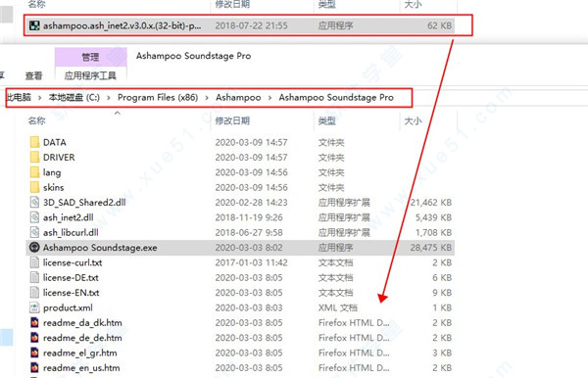
Task: Select the license-curl.txt file icon
Action: [x=34, y=262]
